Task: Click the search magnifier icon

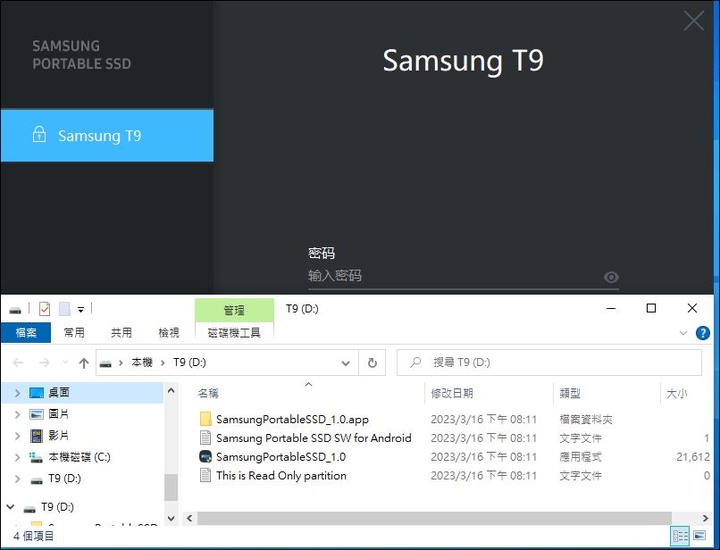Action: [415, 363]
